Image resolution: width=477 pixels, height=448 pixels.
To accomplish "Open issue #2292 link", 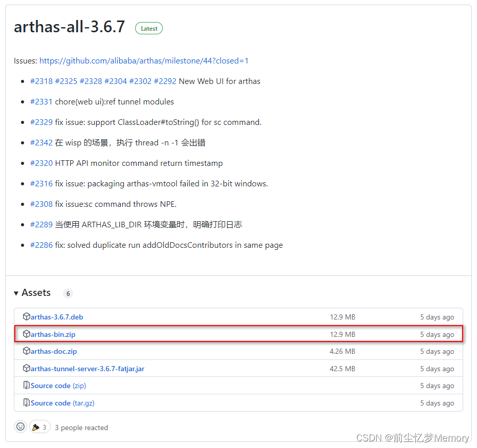I will [165, 81].
